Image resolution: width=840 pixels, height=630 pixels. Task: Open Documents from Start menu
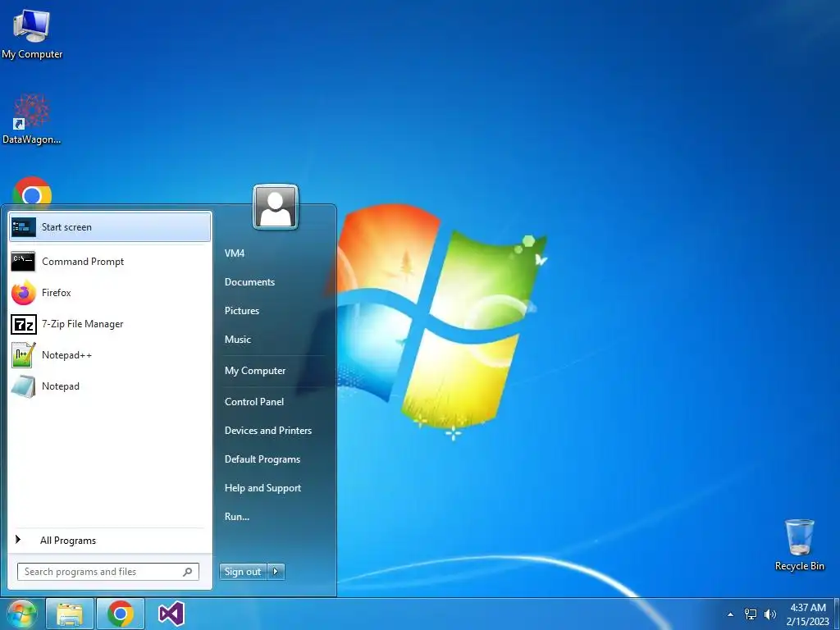point(249,282)
